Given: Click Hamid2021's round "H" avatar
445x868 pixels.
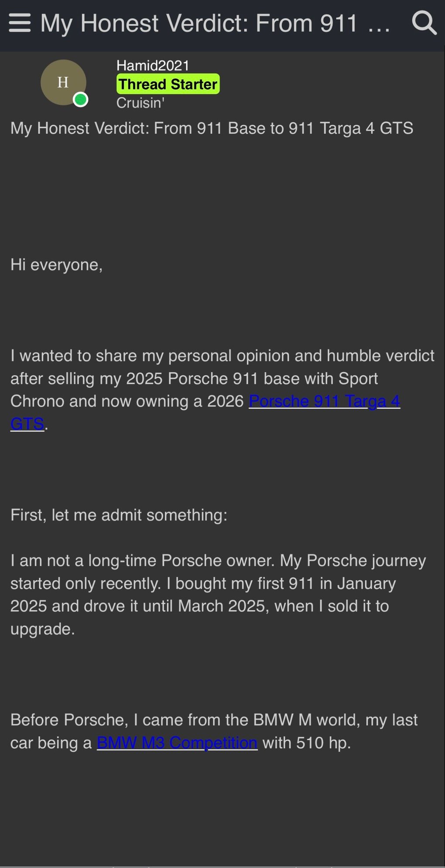Looking at the screenshot, I should (63, 82).
